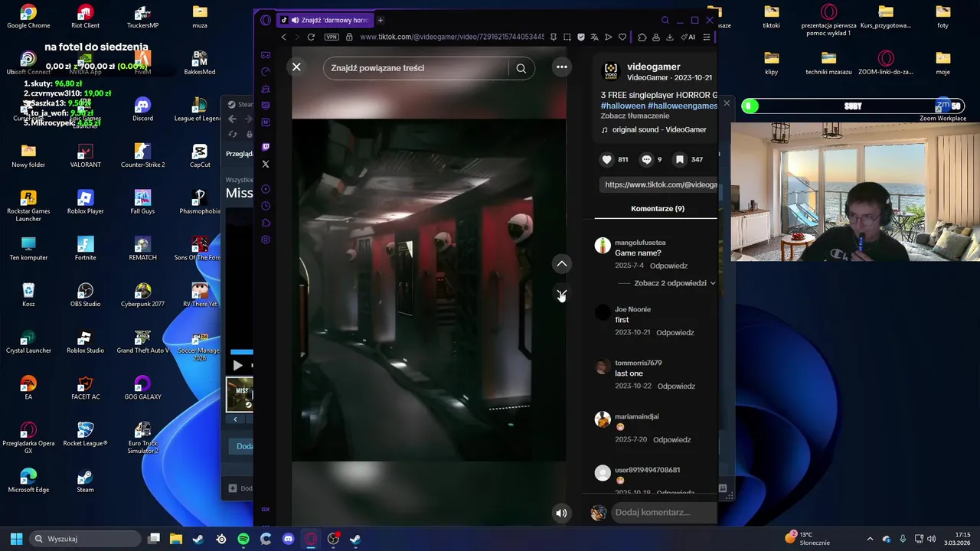
Task: Open a new browser tab with plus
Action: coord(381,20)
